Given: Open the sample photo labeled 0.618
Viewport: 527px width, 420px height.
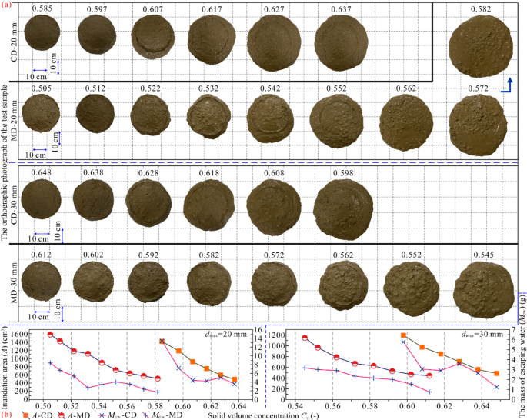Looking at the screenshot, I should (x=208, y=205).
